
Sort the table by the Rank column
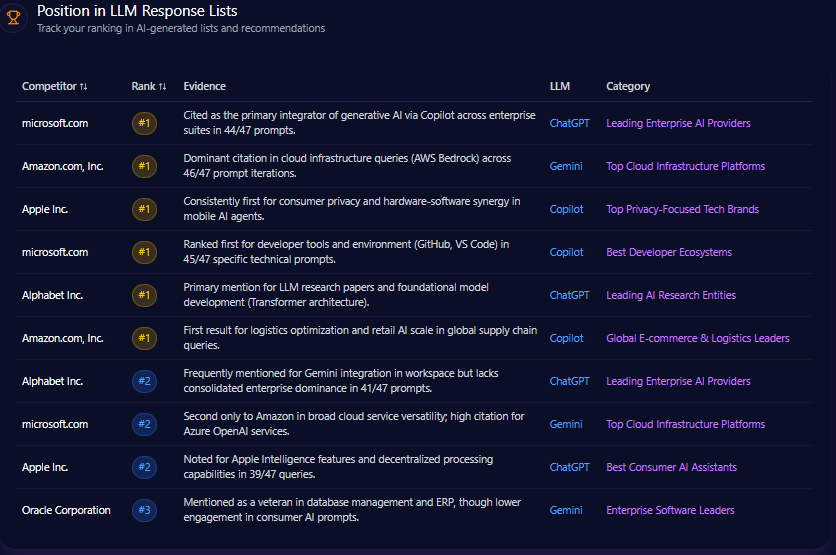[149, 86]
